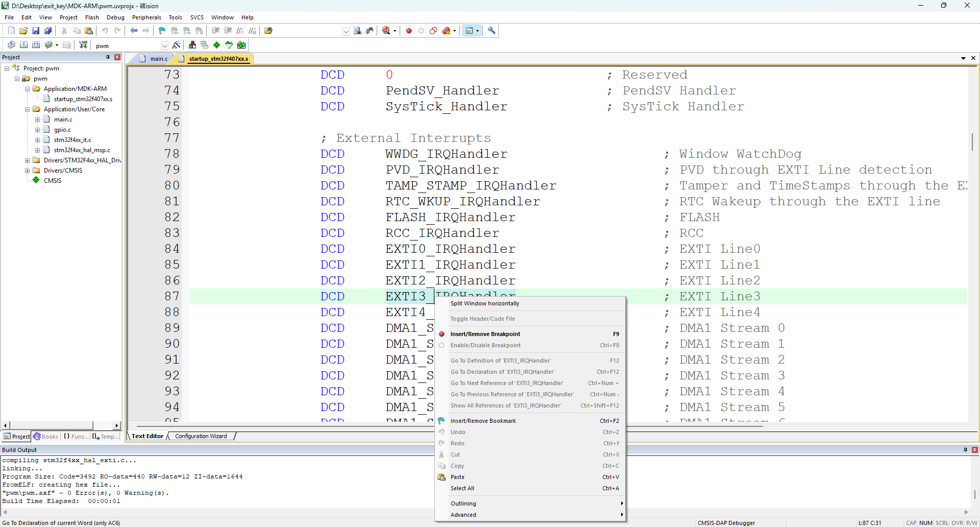Expand the main.c tree node
This screenshot has height=527, width=980.
click(37, 119)
